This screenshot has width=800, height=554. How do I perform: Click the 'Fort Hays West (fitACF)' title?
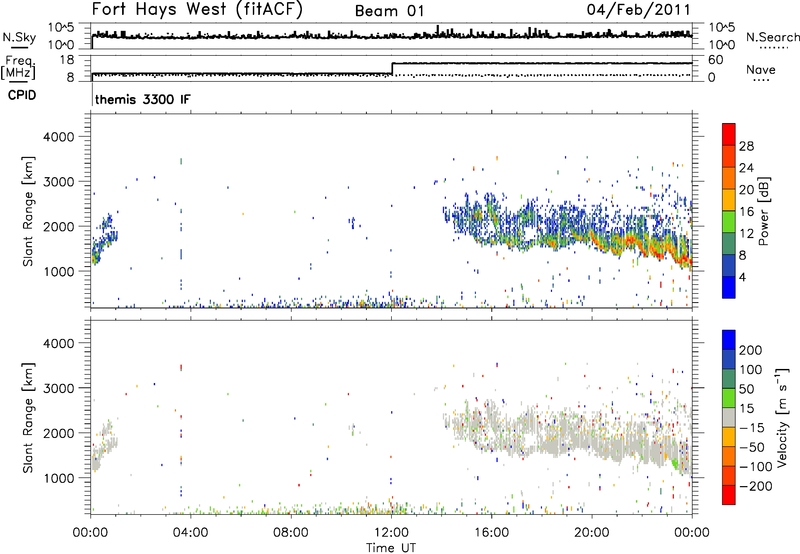[197, 10]
